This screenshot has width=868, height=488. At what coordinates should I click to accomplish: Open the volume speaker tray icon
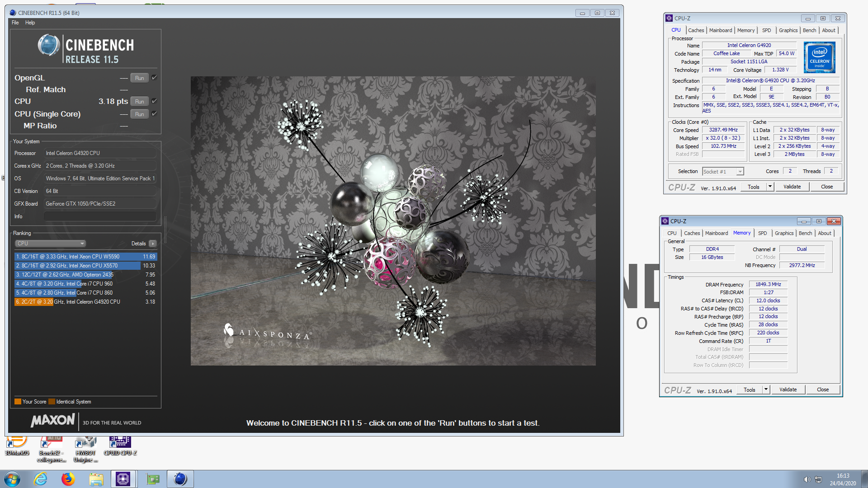807,479
